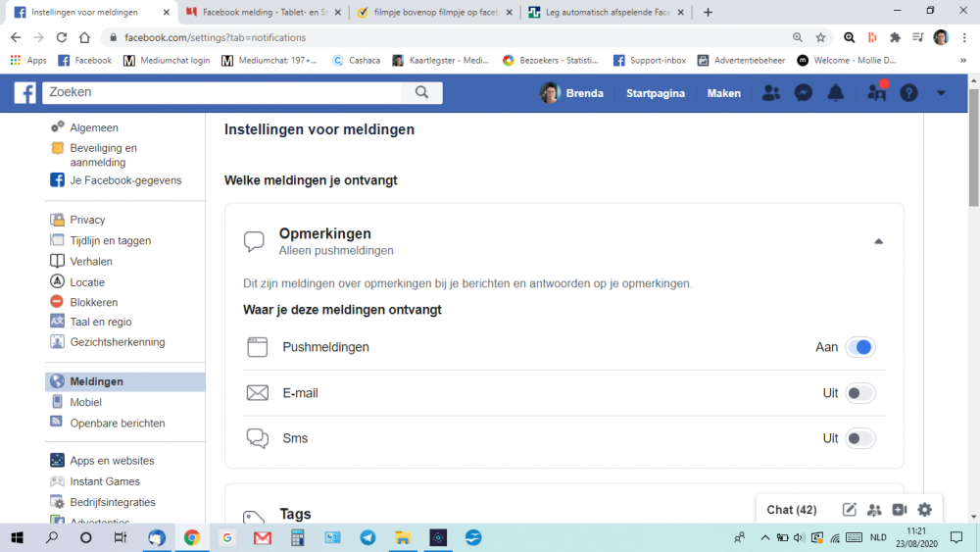The image size is (980, 552).
Task: Click the address bar URL
Action: pyautogui.click(x=215, y=37)
